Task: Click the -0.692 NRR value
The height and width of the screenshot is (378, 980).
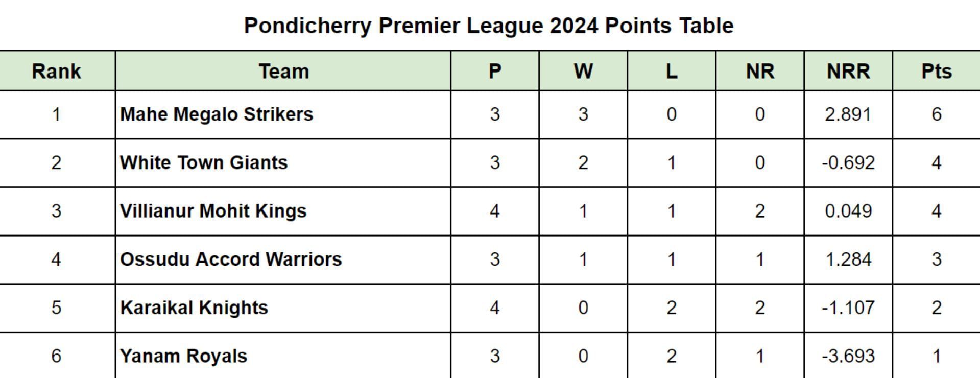Action: tap(848, 163)
